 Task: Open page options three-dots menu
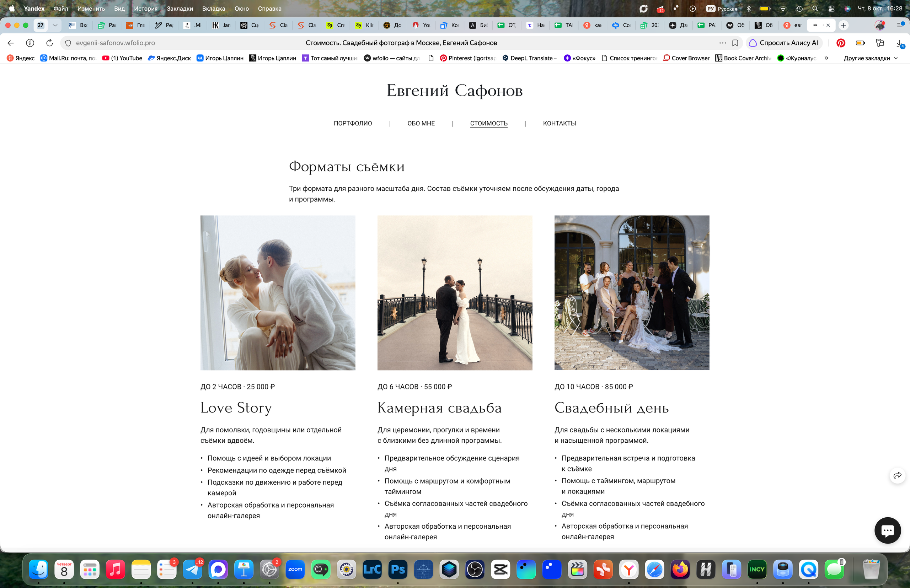click(x=722, y=43)
